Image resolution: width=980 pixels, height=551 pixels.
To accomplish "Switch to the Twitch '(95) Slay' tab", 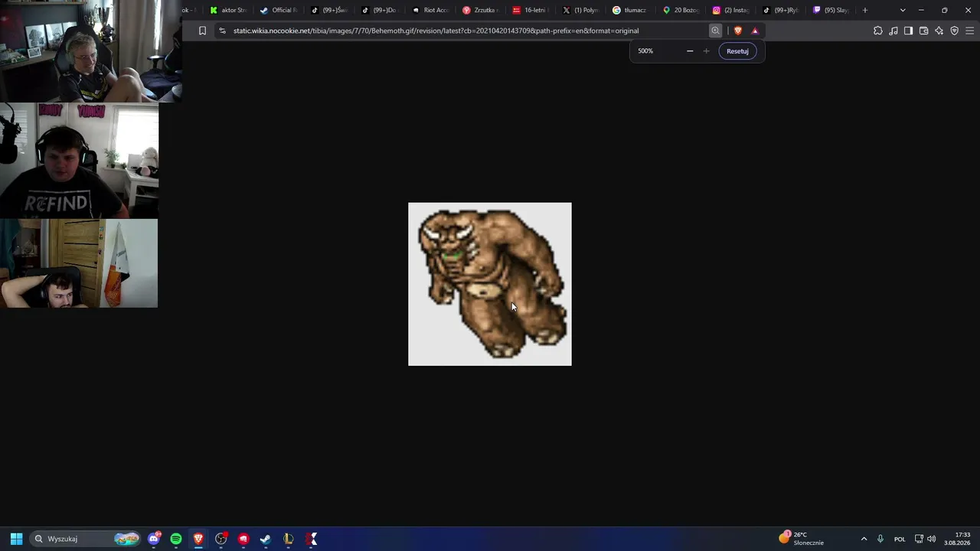I will point(831,10).
